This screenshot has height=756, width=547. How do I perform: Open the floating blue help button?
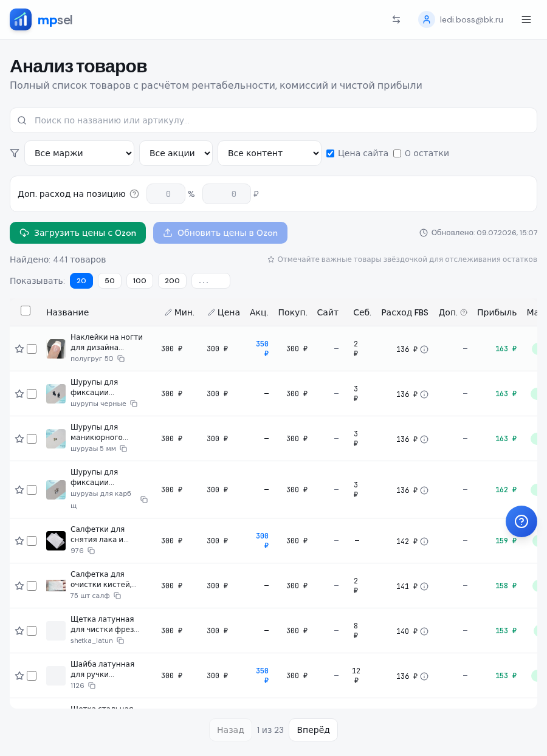pyautogui.click(x=521, y=521)
